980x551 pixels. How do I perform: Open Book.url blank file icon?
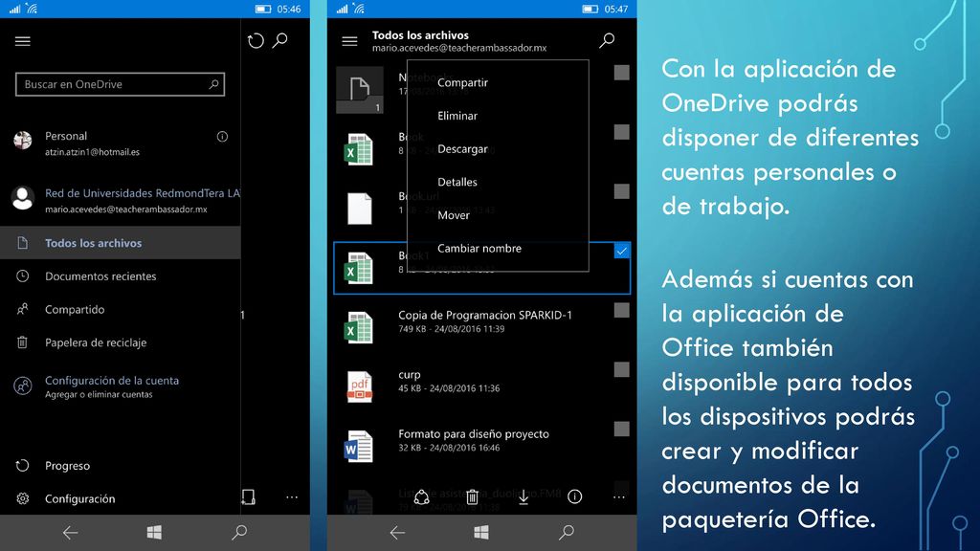(360, 209)
